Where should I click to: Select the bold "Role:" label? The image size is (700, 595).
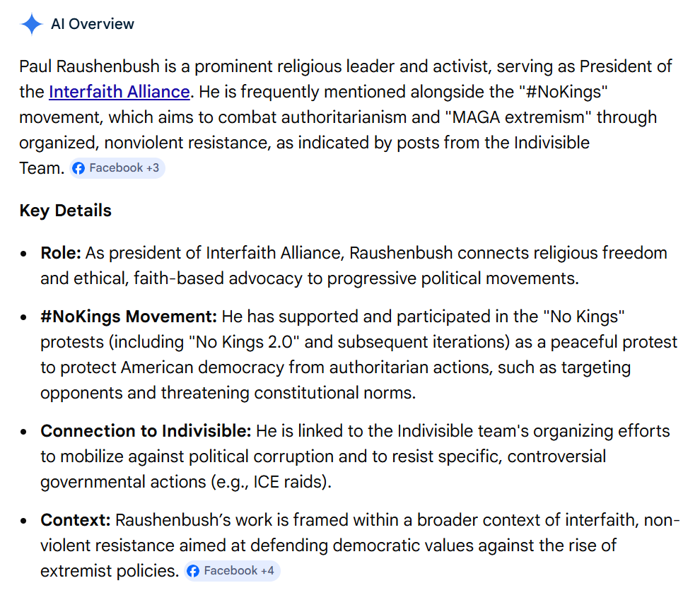(61, 253)
